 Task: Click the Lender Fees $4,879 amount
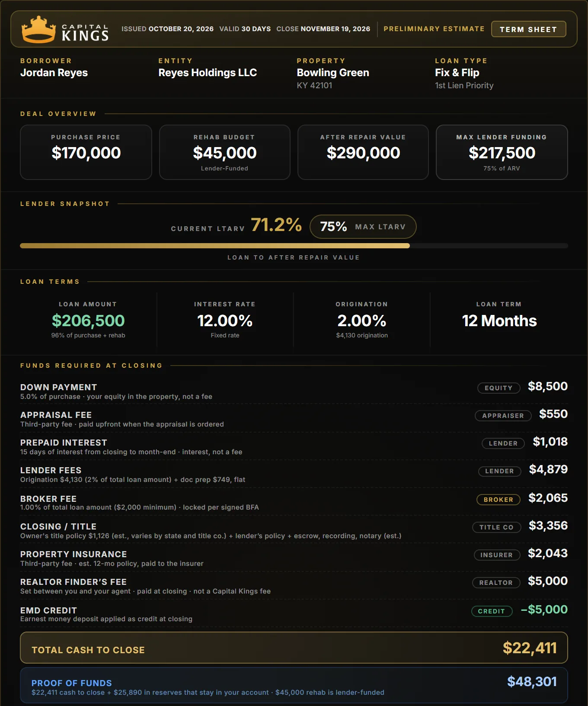[548, 469]
